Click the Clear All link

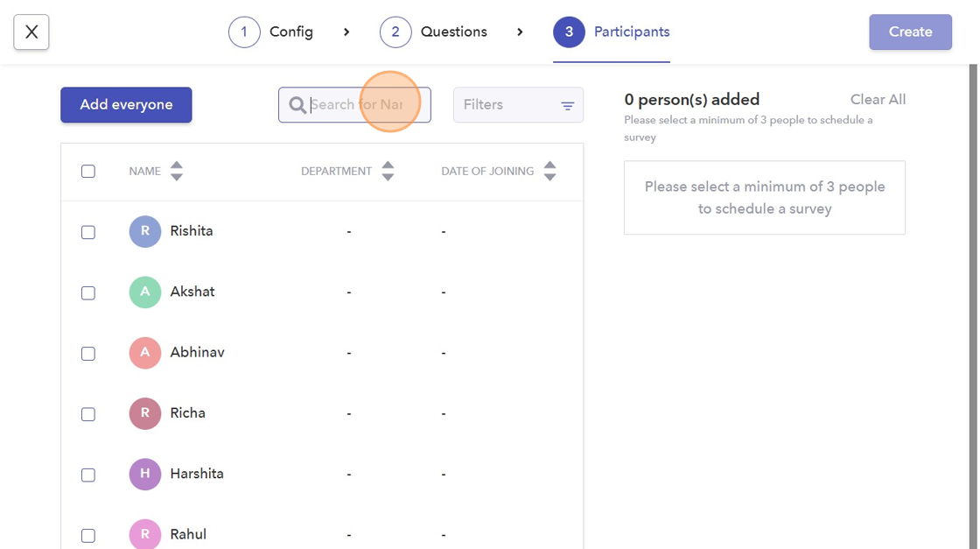[878, 100]
